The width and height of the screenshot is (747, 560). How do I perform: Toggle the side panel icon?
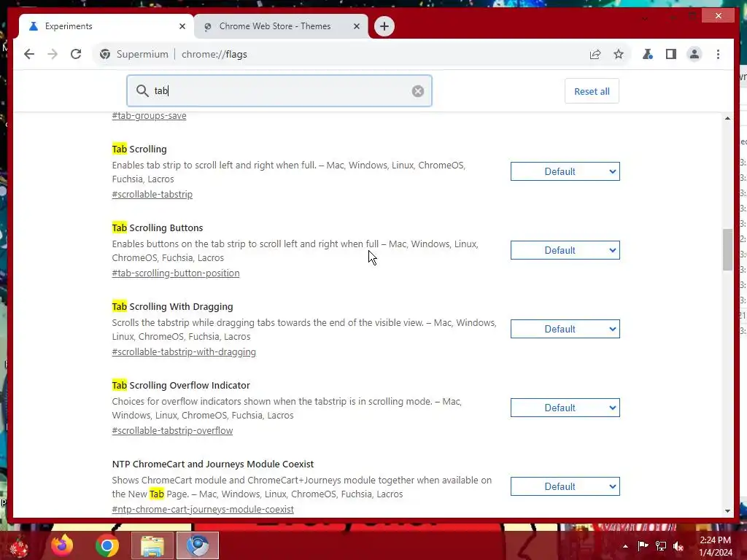pyautogui.click(x=671, y=54)
